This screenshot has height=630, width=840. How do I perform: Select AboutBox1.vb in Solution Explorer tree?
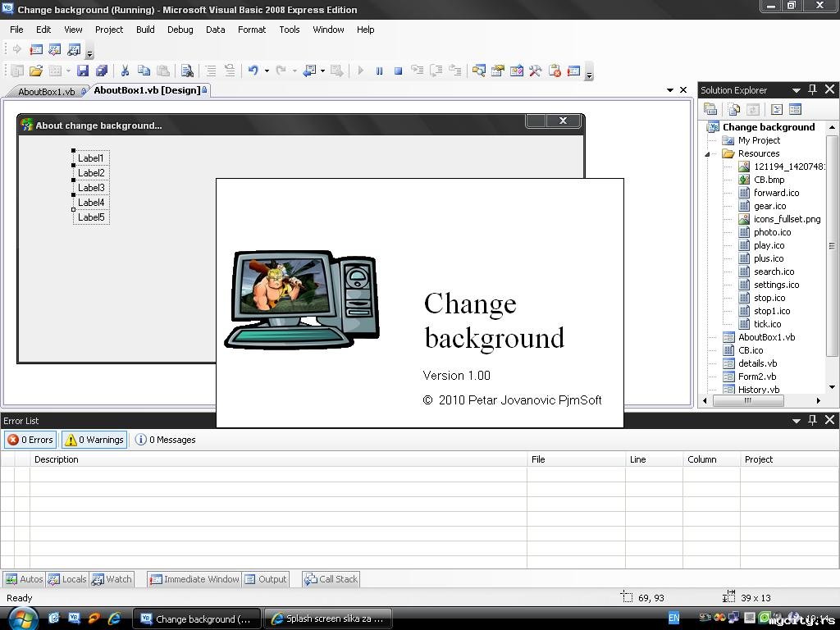pyautogui.click(x=767, y=337)
